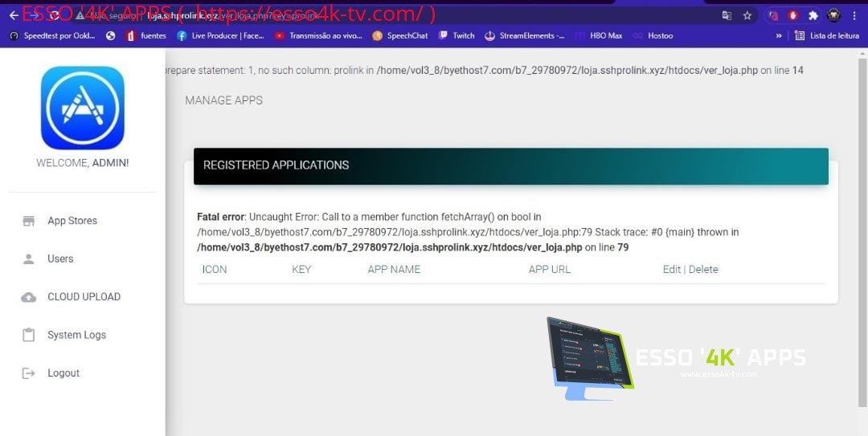
Task: Open the browser extensions puzzle icon
Action: [813, 15]
